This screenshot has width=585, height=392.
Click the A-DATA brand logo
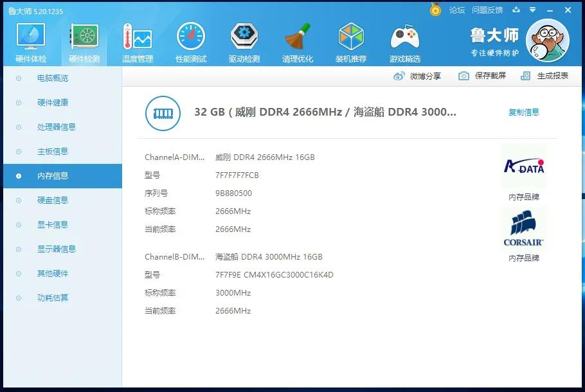tap(524, 165)
